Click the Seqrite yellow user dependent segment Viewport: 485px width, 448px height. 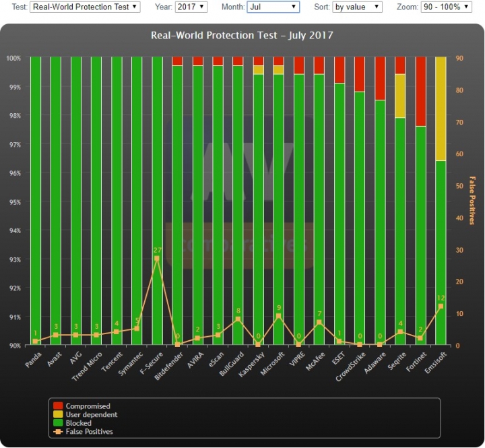(400, 96)
